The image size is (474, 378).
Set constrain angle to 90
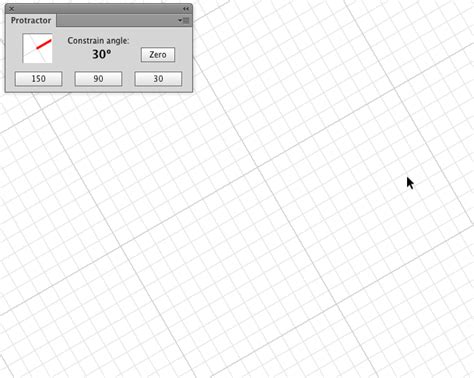point(98,79)
